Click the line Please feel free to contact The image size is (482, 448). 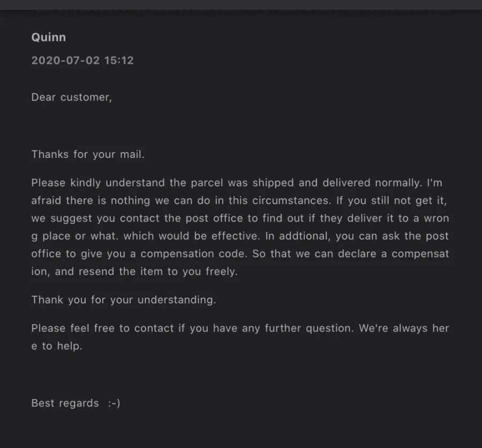click(240, 328)
